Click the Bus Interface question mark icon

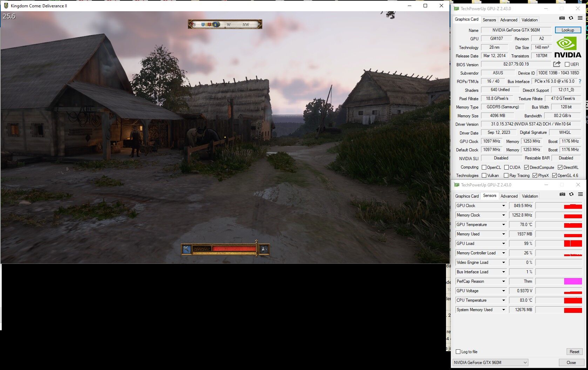coord(580,81)
